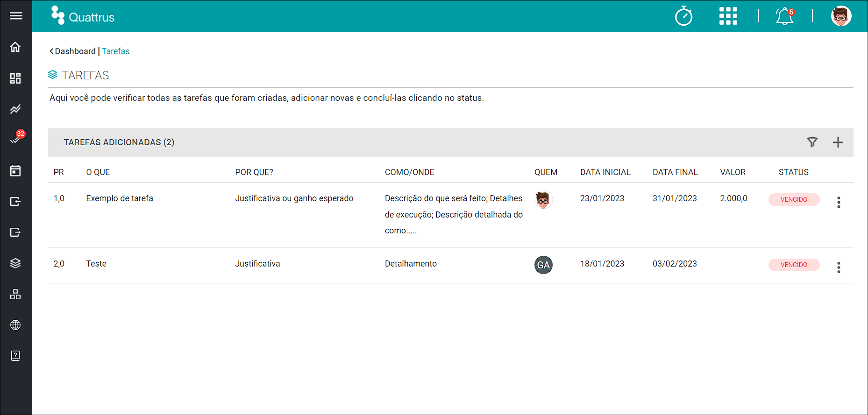The height and width of the screenshot is (415, 868).
Task: Click date 31/01/2023
Action: (675, 198)
